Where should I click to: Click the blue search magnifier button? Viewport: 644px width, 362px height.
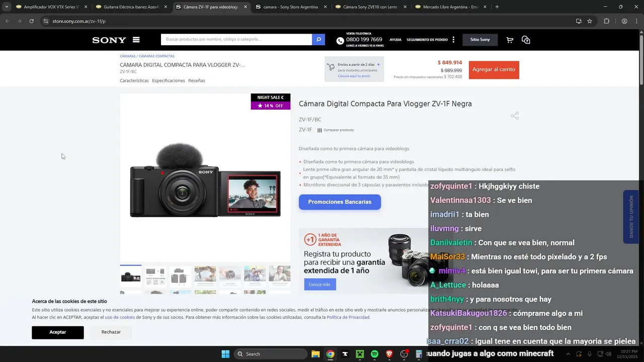(x=318, y=40)
